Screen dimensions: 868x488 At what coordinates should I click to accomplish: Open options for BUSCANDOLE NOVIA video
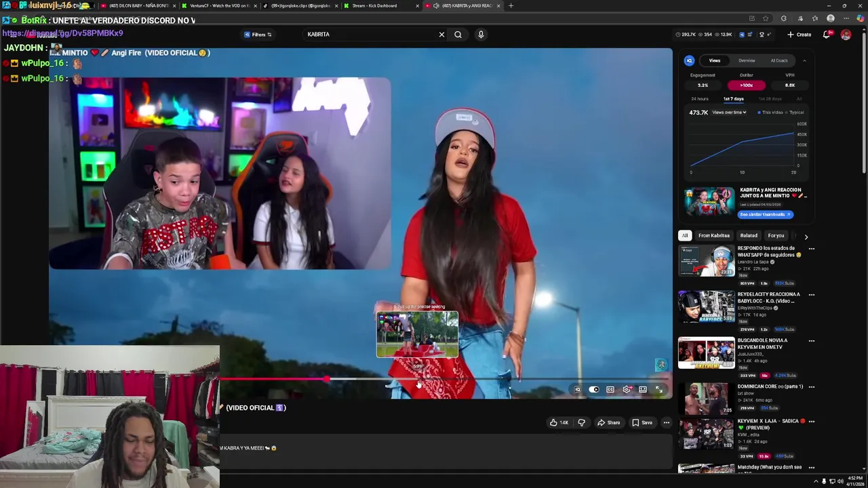click(x=811, y=341)
